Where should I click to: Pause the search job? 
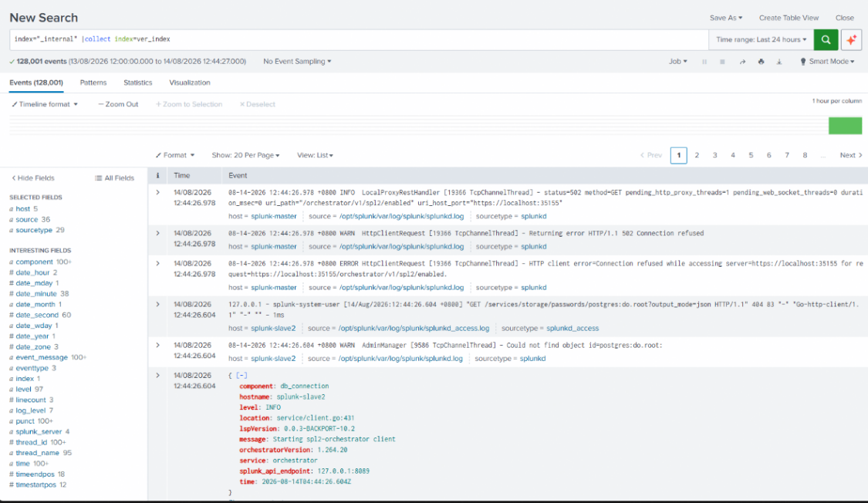click(704, 62)
